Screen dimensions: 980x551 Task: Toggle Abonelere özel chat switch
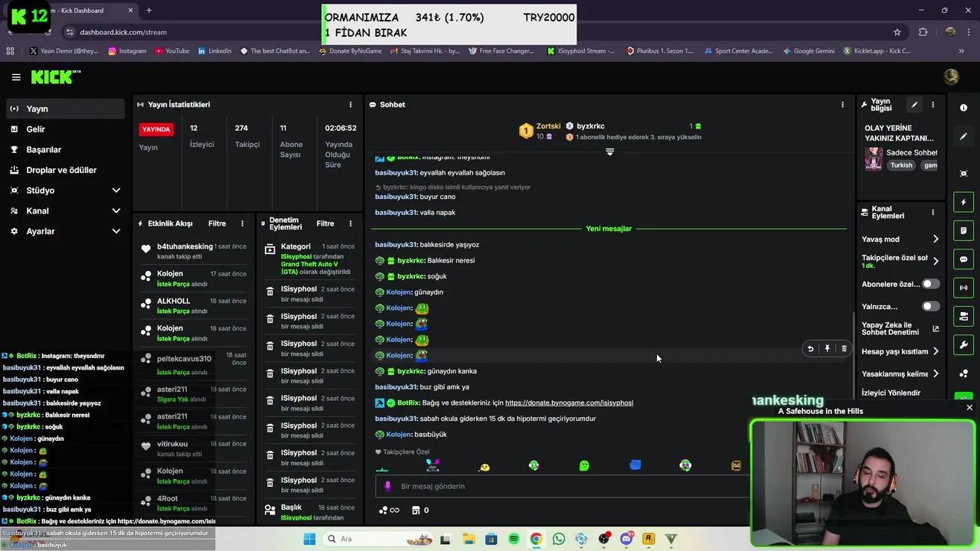(x=930, y=284)
